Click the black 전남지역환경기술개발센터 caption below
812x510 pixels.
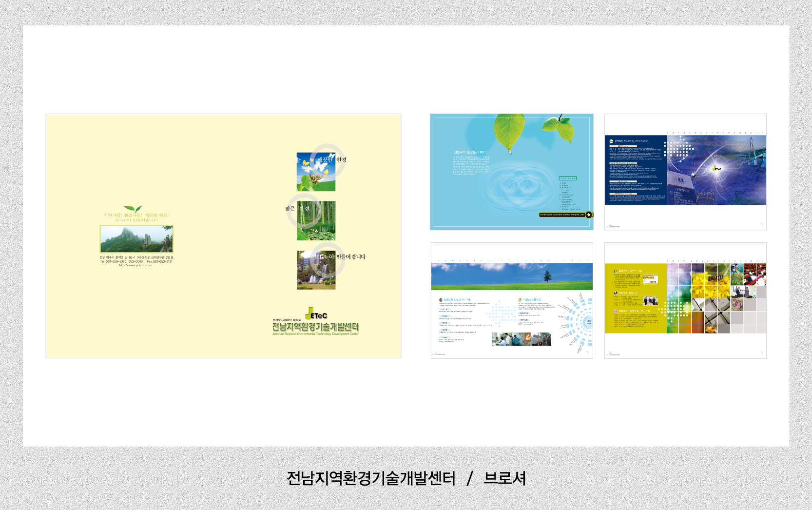pyautogui.click(x=371, y=478)
